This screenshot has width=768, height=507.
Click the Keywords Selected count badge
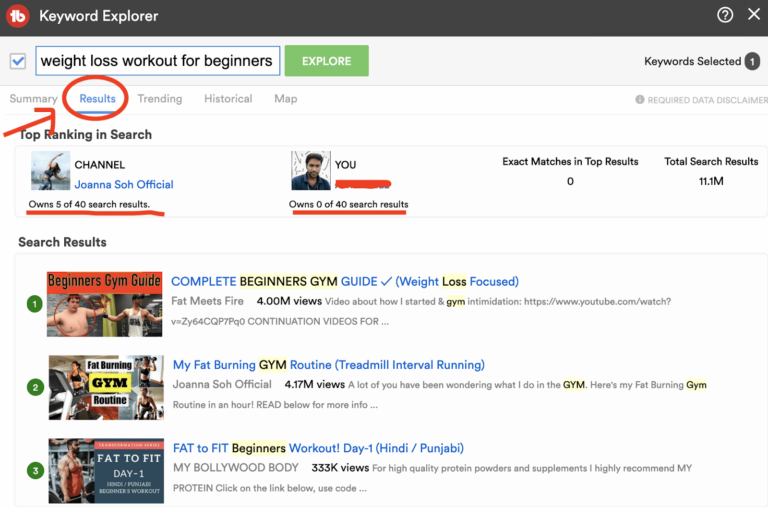pyautogui.click(x=752, y=61)
